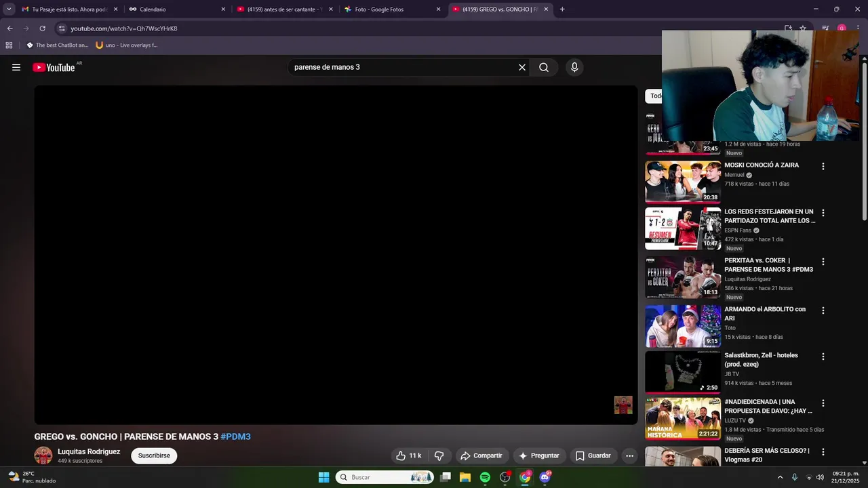Image resolution: width=868 pixels, height=488 pixels.
Task: Open uno - Live overlays bookmark
Action: pyautogui.click(x=127, y=45)
